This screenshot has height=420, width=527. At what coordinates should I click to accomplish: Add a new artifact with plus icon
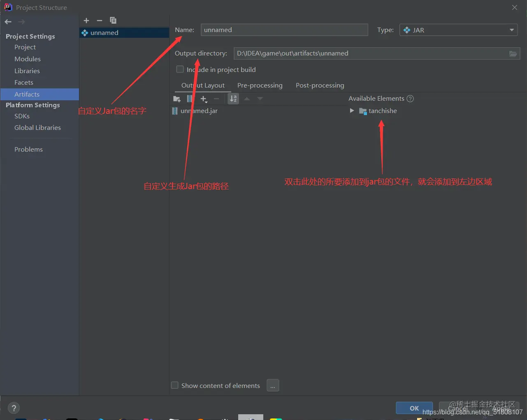(x=86, y=21)
